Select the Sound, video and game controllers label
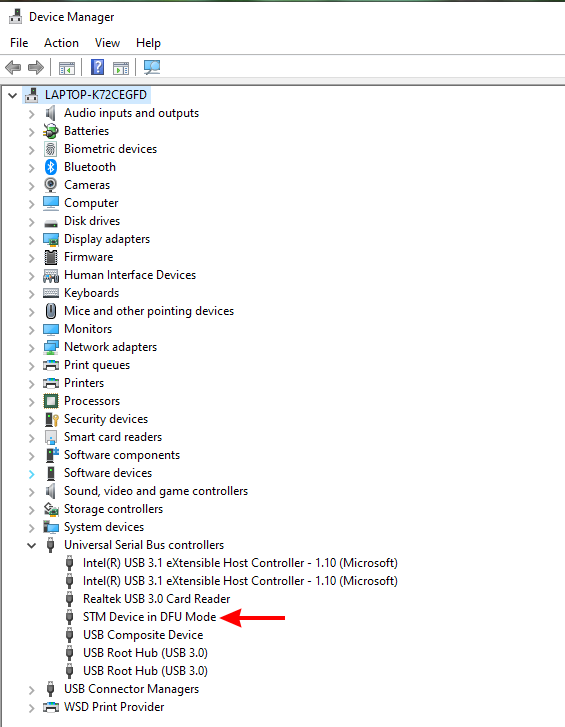 (156, 491)
